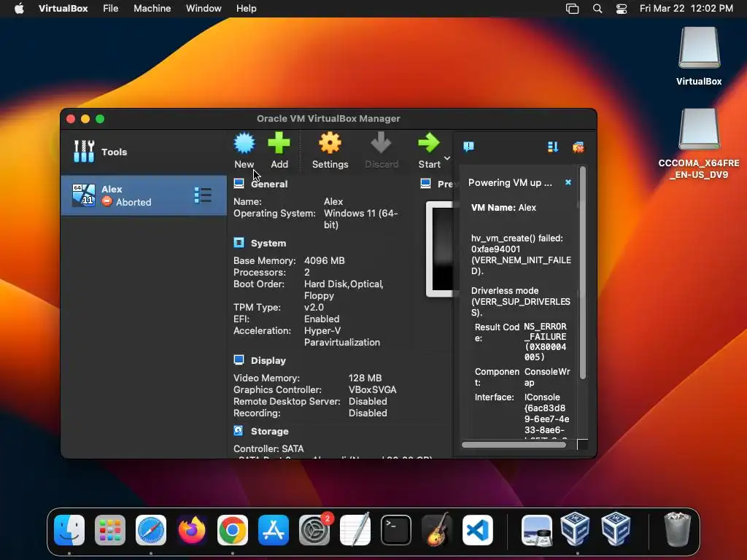
Task: Open the Display section header
Action: 268,360
